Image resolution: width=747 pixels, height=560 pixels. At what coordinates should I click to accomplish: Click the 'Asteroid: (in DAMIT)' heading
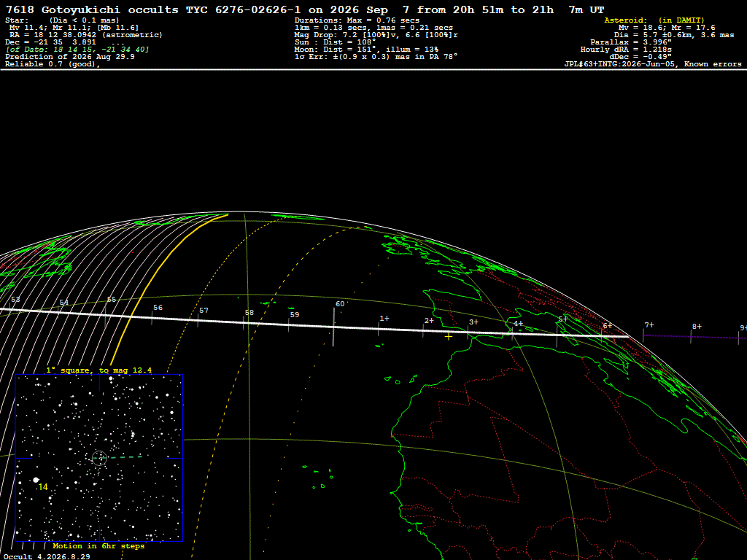654,20
